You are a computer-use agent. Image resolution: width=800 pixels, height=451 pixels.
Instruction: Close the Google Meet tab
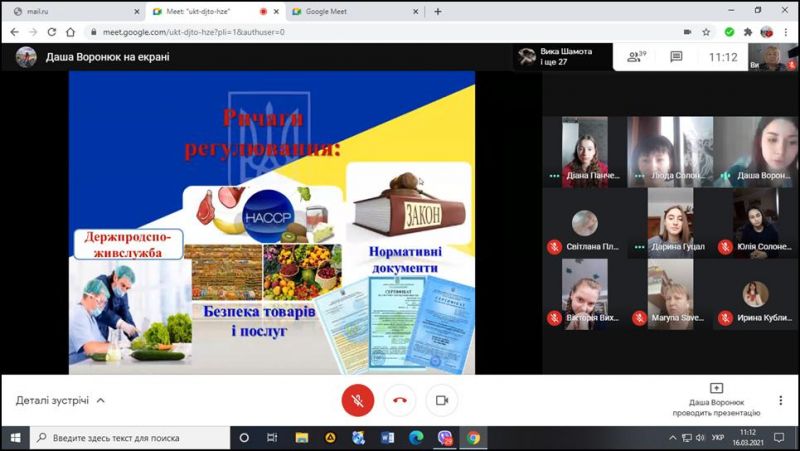click(416, 11)
